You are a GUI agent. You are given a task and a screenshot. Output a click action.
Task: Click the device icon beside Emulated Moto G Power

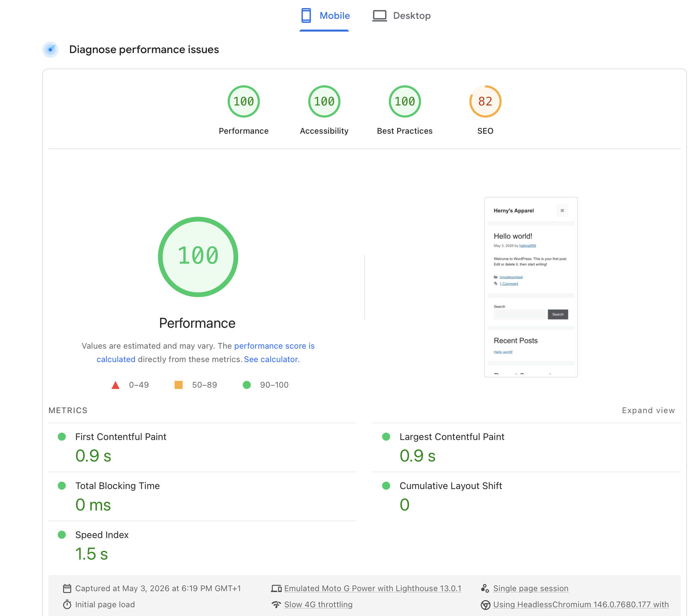click(x=276, y=588)
